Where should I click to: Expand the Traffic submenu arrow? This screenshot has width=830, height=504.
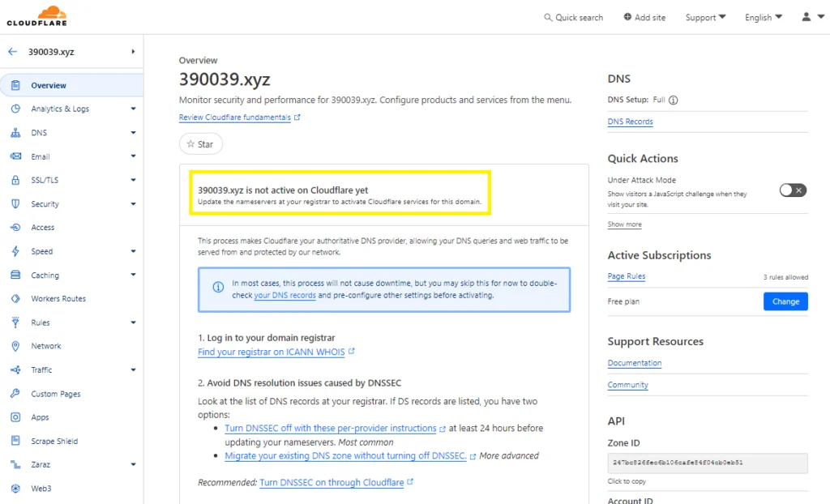pos(134,369)
